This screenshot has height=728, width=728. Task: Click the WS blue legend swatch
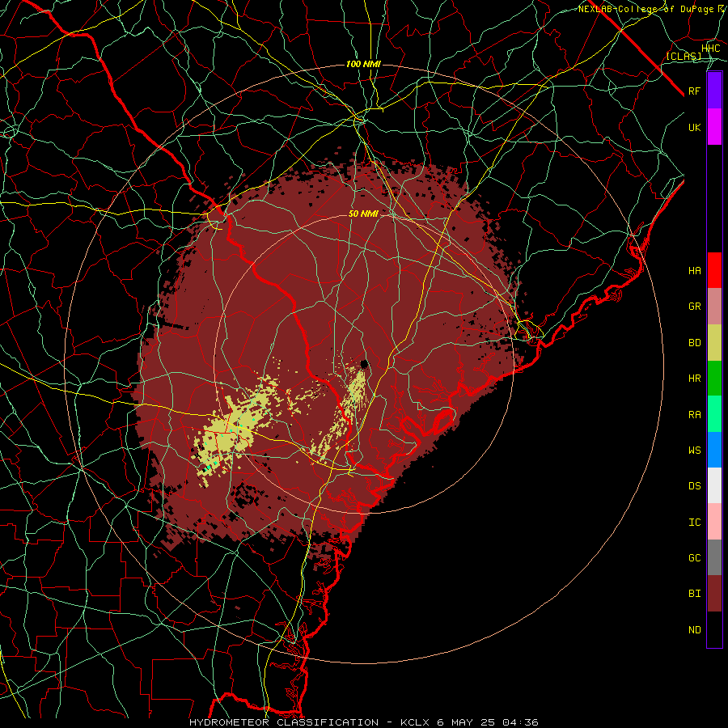coord(714,450)
